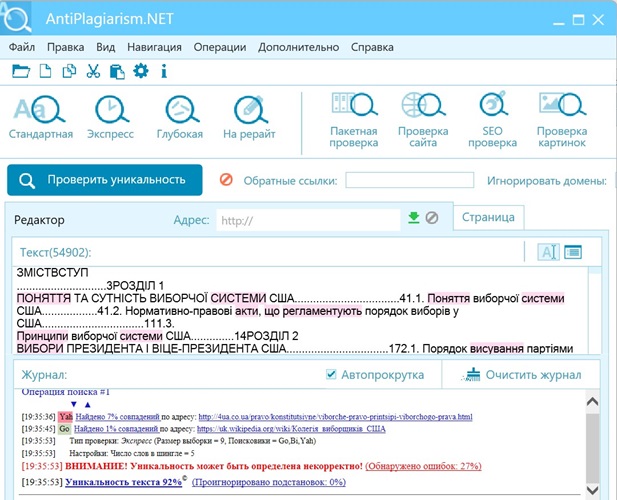The image size is (617, 500).
Task: Click the "Go" search engine badge
Action: coord(64,429)
